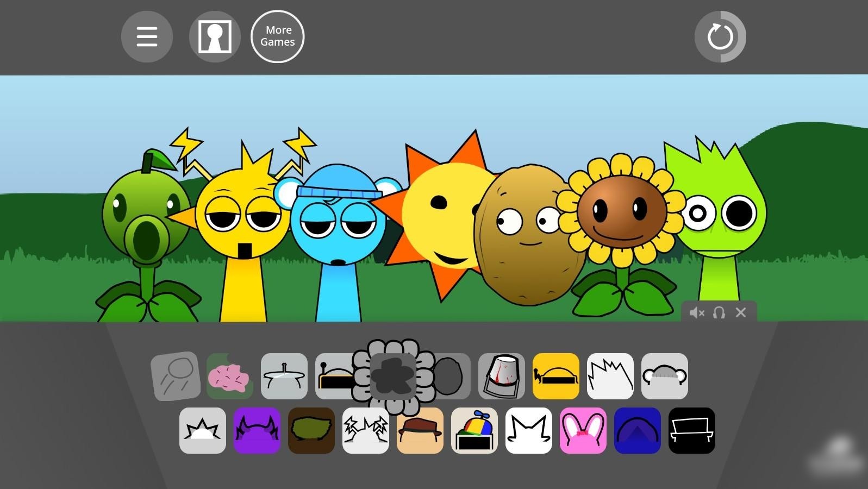The height and width of the screenshot is (489, 868).
Task: Mute the character with speaker icon
Action: click(x=697, y=313)
